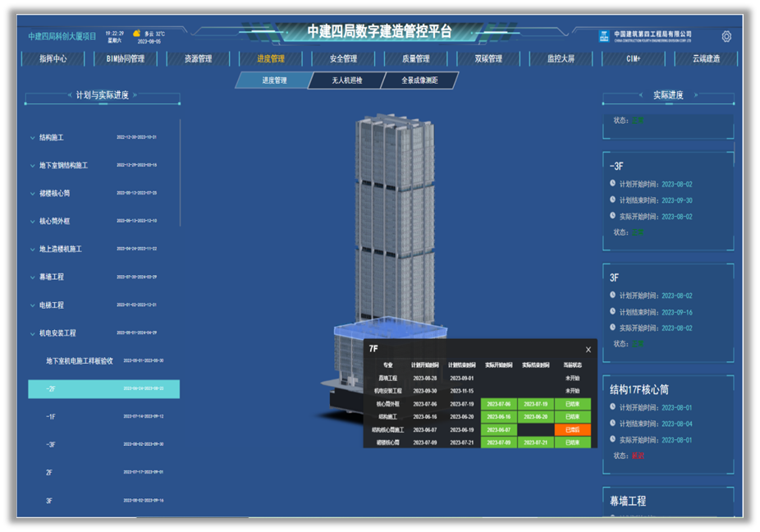
Task: Select the -1F item in the tree
Action: [x=51, y=417]
